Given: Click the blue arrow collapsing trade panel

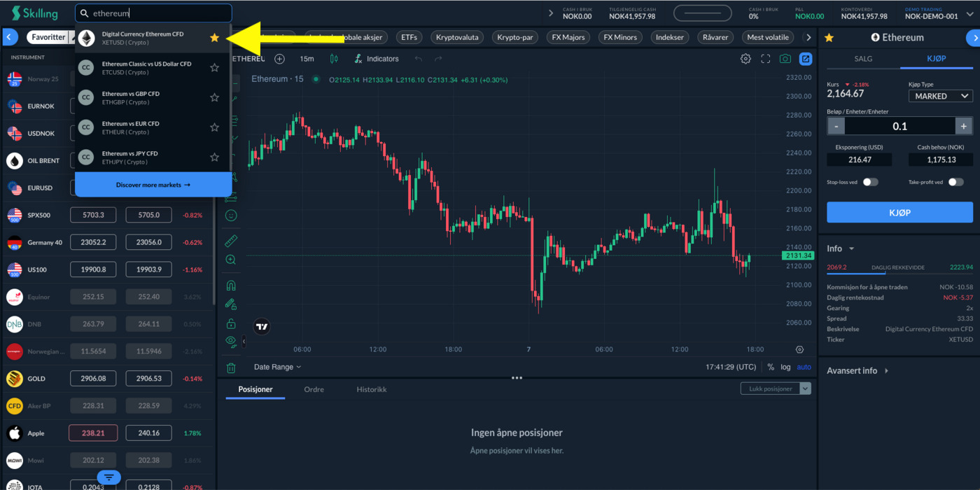Looking at the screenshot, I should pos(973,38).
